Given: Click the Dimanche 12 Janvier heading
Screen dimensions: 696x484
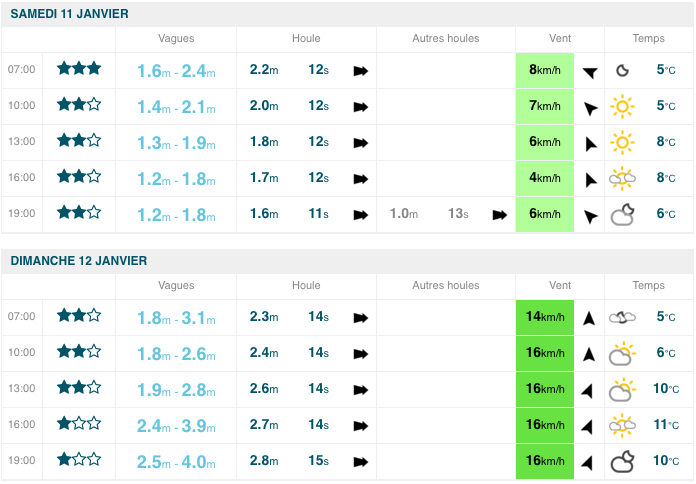Looking at the screenshot, I should tap(79, 260).
